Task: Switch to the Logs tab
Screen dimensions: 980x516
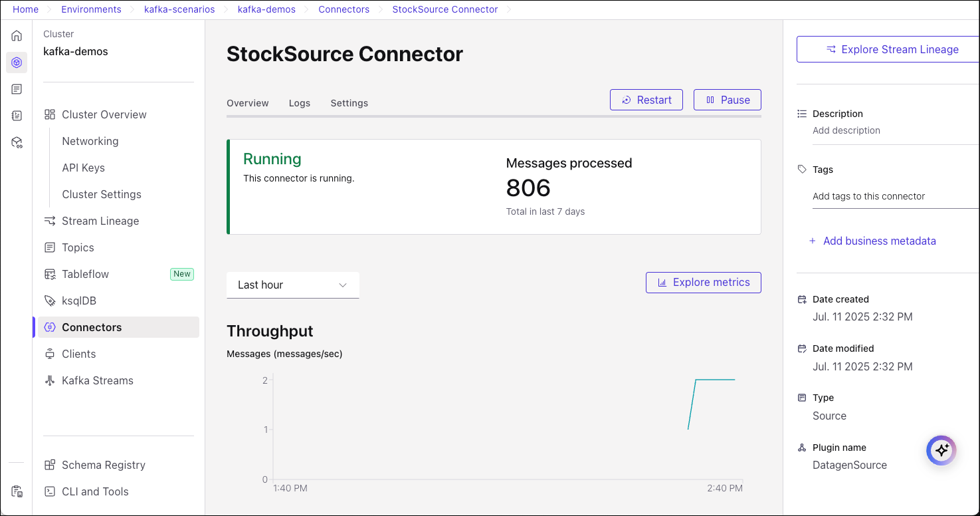Action: coord(300,103)
